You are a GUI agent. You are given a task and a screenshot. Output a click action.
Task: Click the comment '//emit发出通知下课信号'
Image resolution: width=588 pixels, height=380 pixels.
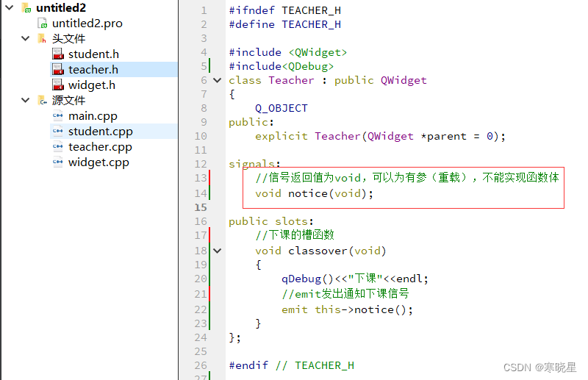(345, 293)
